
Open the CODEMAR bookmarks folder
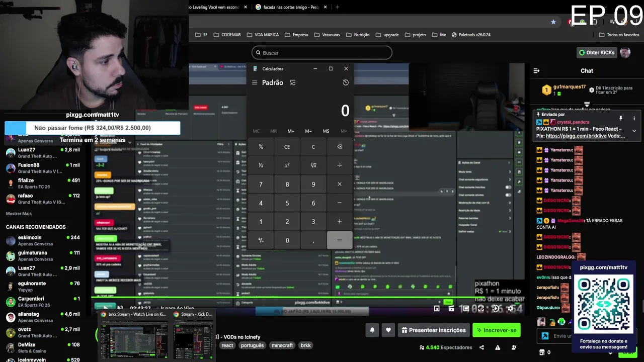(227, 35)
